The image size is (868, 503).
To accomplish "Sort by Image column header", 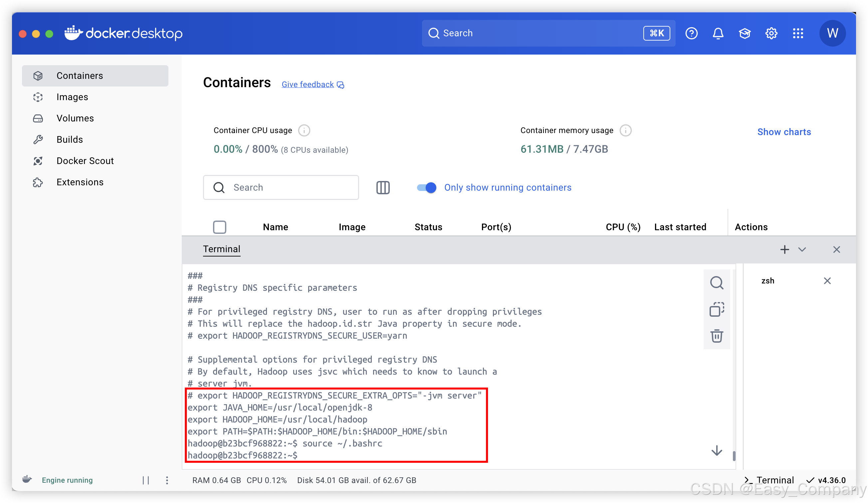I will [352, 227].
